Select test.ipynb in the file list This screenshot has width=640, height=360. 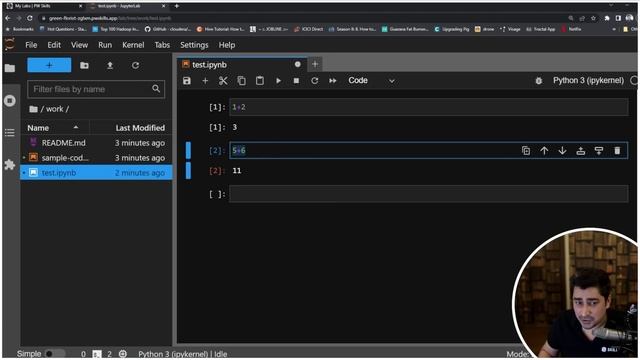click(96, 173)
